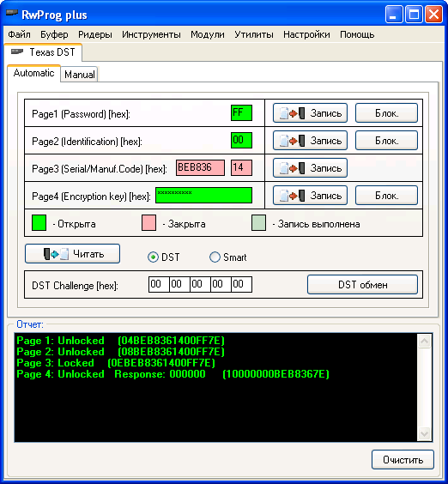Image resolution: width=448 pixels, height=484 pixels.
Task: Open the Настройки menu
Action: (x=306, y=34)
